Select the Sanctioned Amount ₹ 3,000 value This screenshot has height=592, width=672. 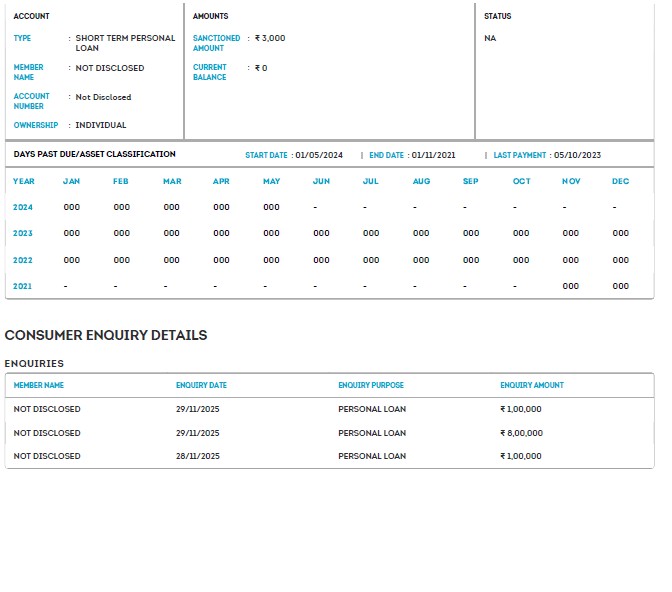coord(270,38)
